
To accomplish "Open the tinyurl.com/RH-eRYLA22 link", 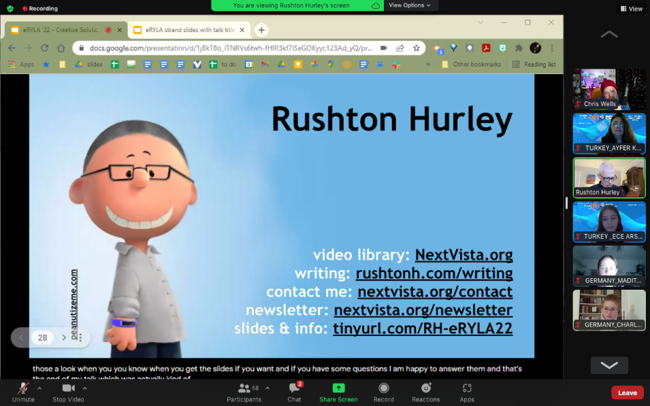I will (x=423, y=328).
